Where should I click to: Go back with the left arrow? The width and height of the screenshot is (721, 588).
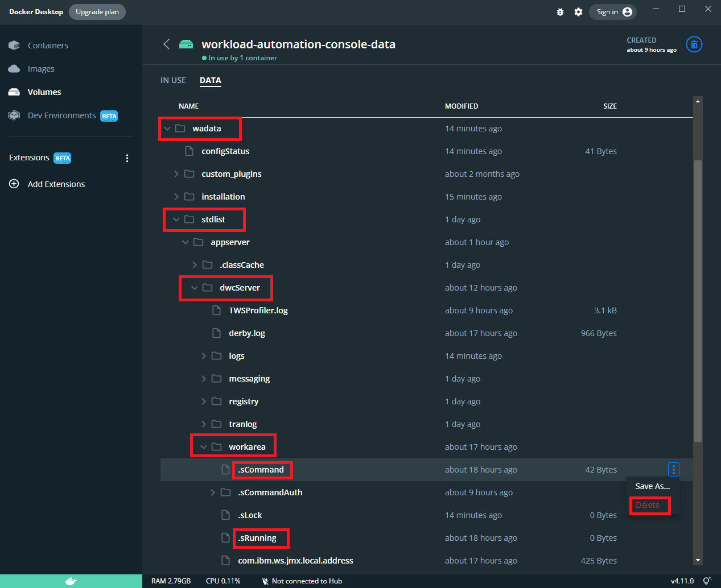[166, 44]
